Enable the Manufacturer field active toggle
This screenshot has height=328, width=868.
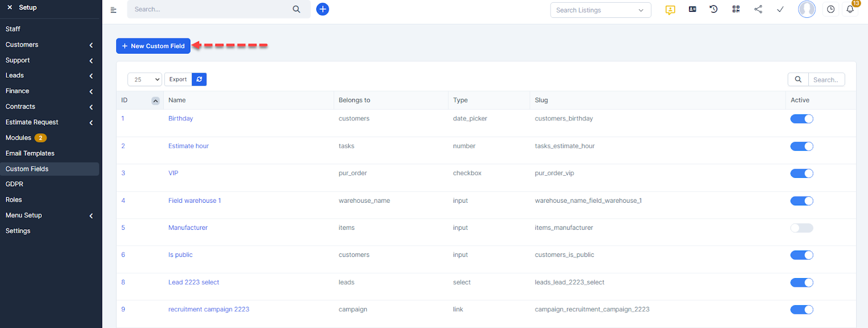[801, 228]
